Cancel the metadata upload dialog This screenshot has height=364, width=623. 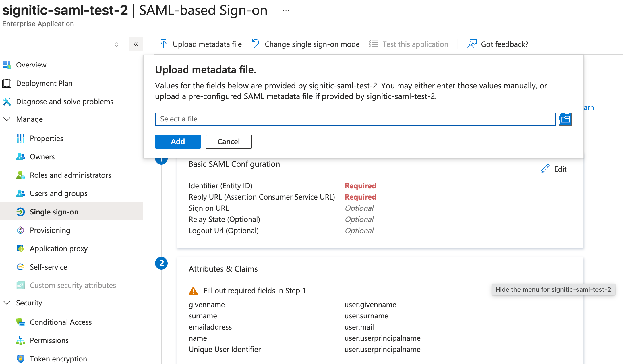tap(229, 142)
